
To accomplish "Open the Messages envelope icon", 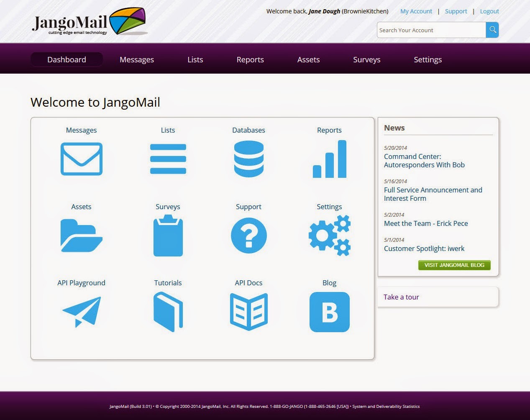I will (82, 159).
